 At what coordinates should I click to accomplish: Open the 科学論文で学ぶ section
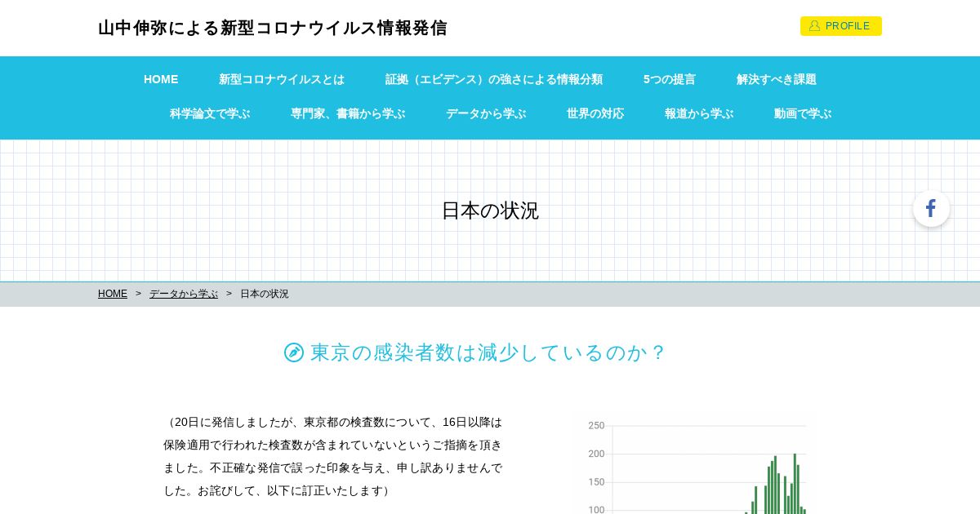210,113
